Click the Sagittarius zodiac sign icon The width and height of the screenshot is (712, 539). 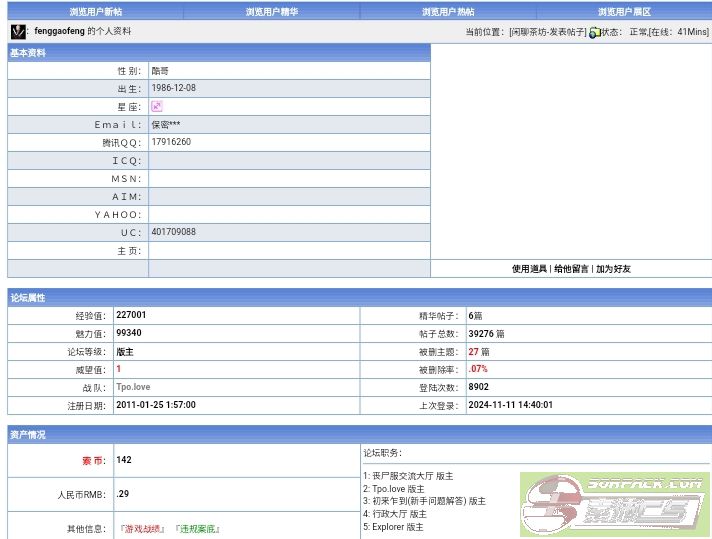point(157,106)
